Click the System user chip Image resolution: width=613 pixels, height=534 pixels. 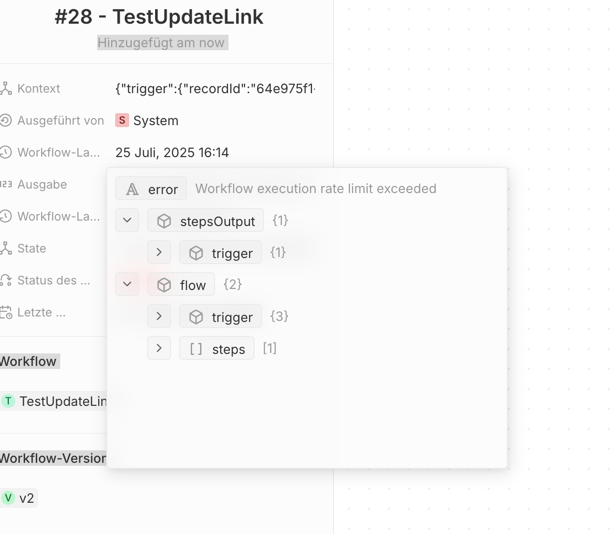point(147,120)
